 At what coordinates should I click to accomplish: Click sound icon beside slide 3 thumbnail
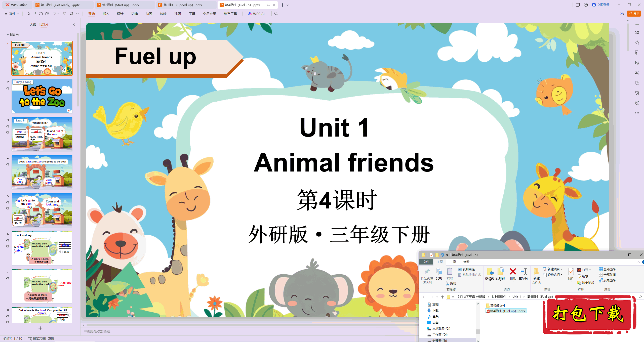tap(8, 132)
